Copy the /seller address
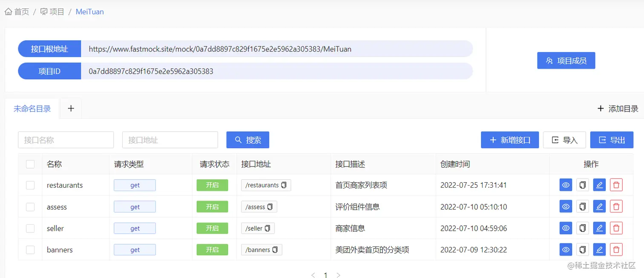Screen dimensions: 644x278 pyautogui.click(x=267, y=228)
